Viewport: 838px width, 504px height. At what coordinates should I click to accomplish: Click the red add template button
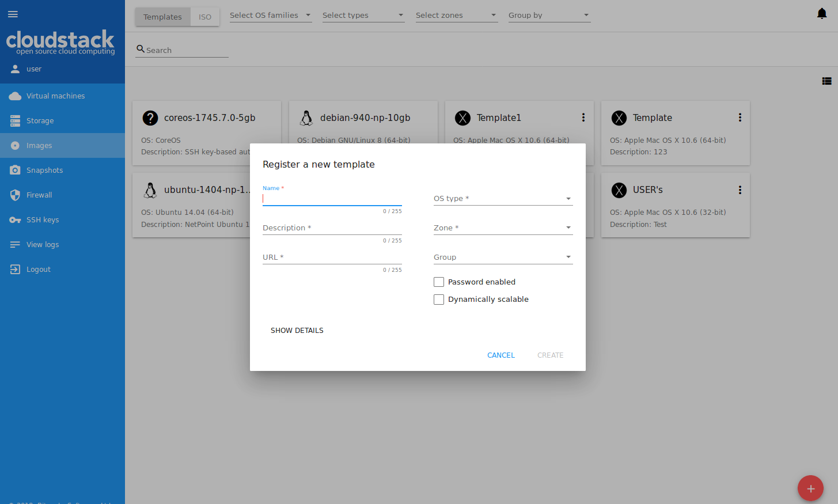coord(810,488)
